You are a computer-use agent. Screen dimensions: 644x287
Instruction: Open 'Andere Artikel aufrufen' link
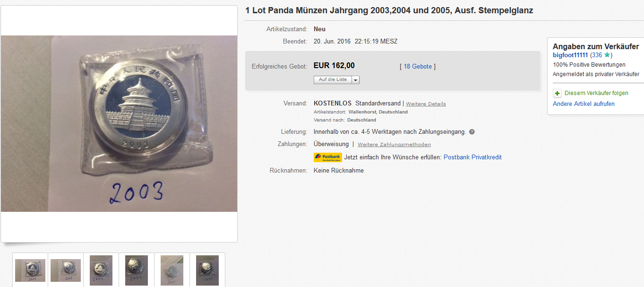584,104
